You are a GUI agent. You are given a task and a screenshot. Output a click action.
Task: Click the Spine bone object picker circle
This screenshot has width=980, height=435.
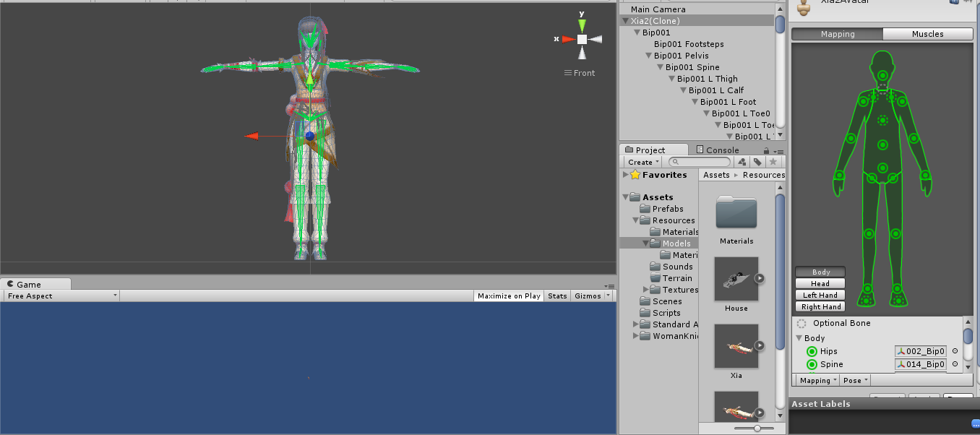click(x=955, y=364)
